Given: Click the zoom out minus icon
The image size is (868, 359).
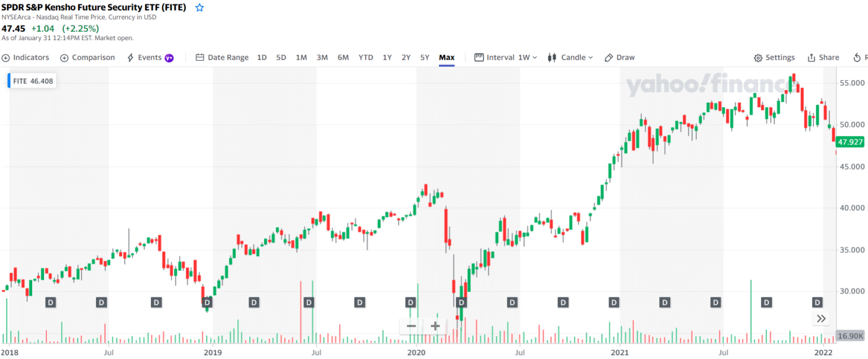Looking at the screenshot, I should (411, 326).
